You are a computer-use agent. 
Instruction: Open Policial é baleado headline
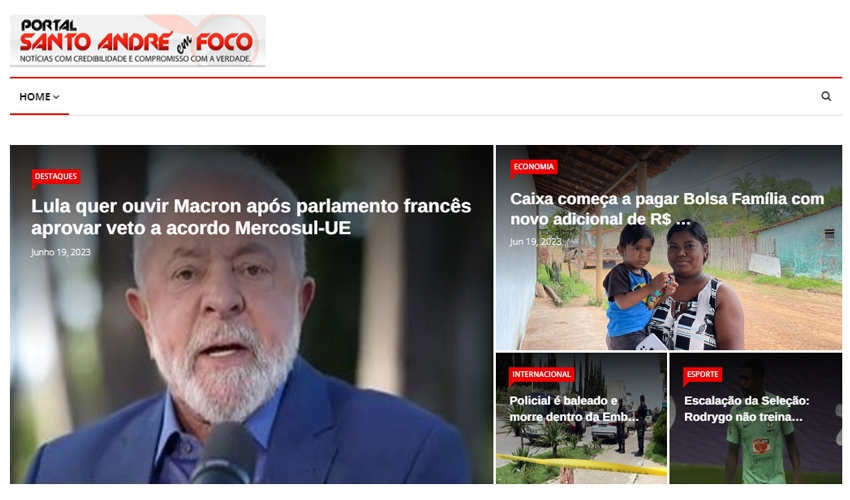[574, 408]
